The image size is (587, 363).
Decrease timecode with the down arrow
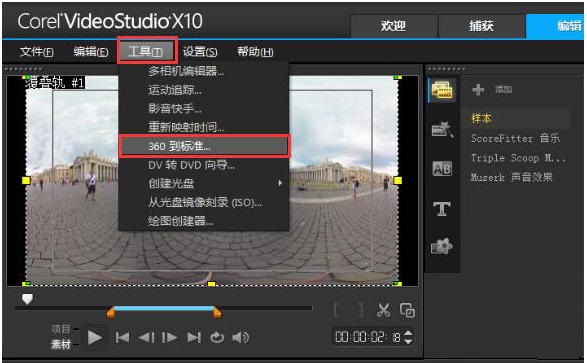[x=408, y=341]
